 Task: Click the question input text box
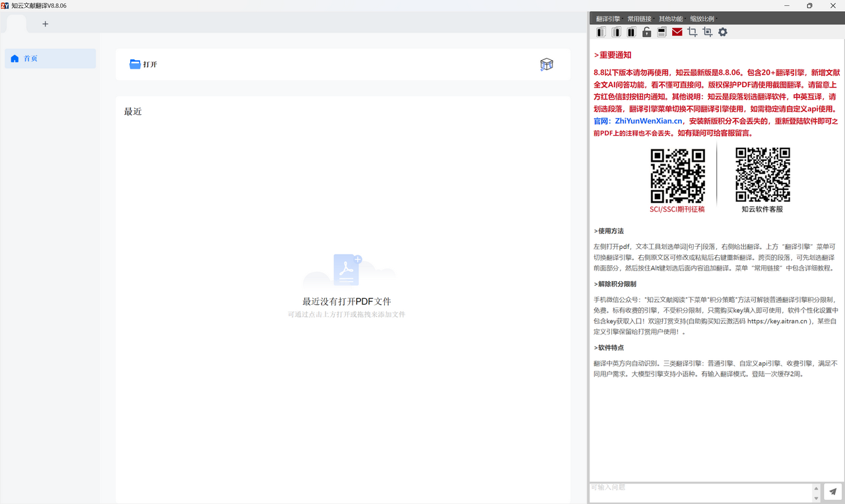click(x=700, y=491)
